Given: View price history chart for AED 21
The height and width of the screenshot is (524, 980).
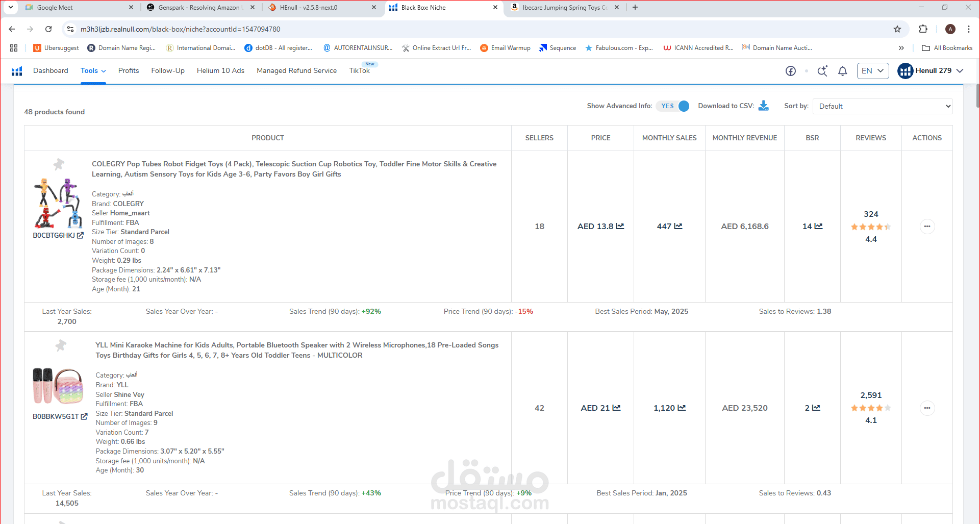Looking at the screenshot, I should (616, 408).
